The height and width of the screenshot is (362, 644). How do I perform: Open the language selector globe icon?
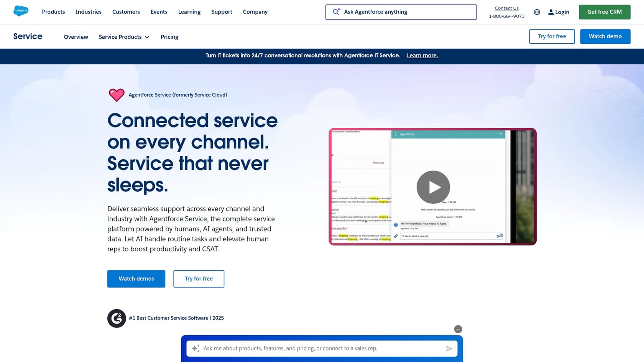(537, 12)
